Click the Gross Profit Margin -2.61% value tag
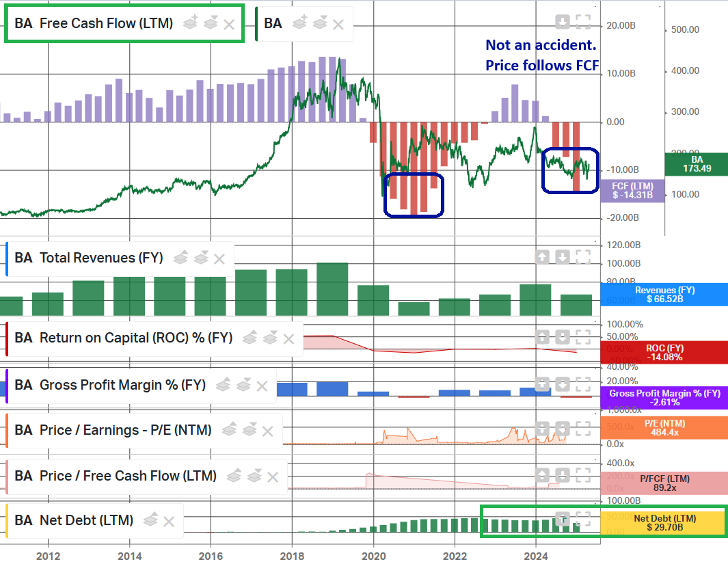Image resolution: width=728 pixels, height=564 pixels. pyautogui.click(x=664, y=398)
